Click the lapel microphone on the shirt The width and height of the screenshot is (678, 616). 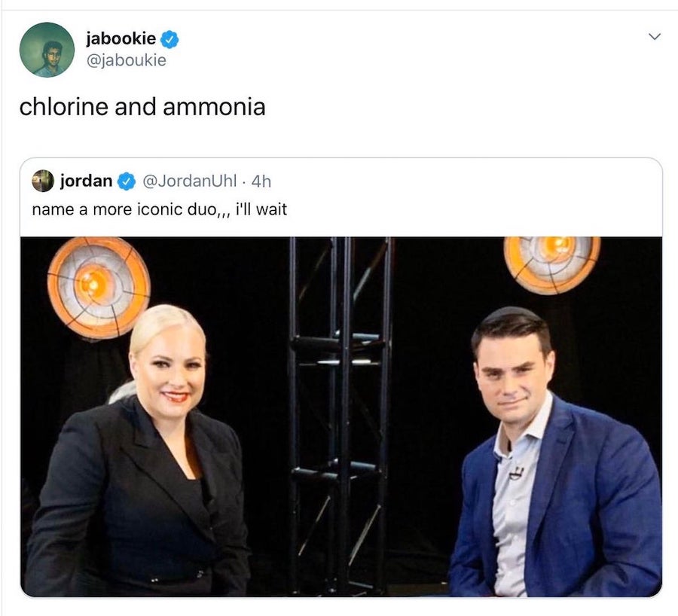coord(516,473)
